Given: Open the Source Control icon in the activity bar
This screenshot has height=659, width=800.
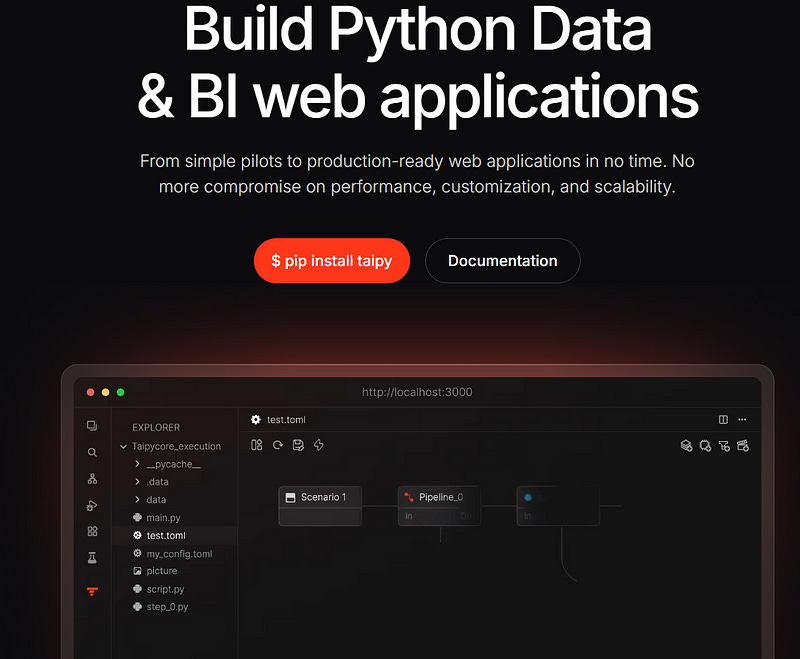Looking at the screenshot, I should [x=92, y=479].
